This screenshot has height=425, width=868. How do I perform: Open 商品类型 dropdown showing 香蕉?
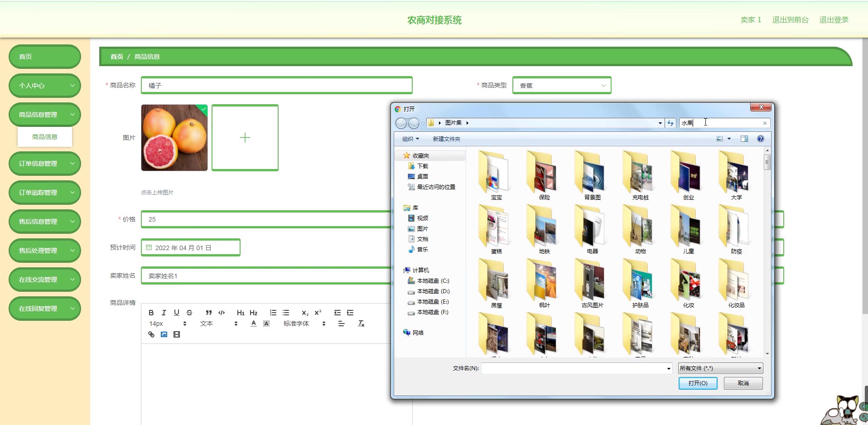pos(562,85)
